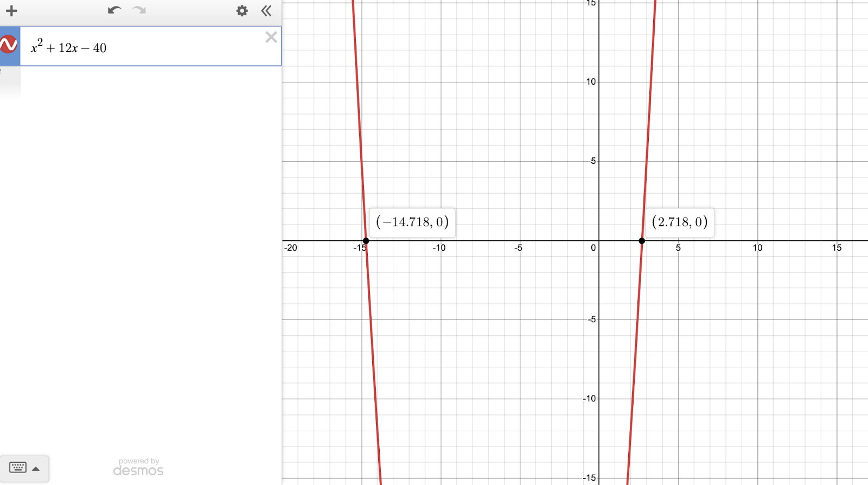
Task: Redo the last undone action
Action: coord(139,10)
